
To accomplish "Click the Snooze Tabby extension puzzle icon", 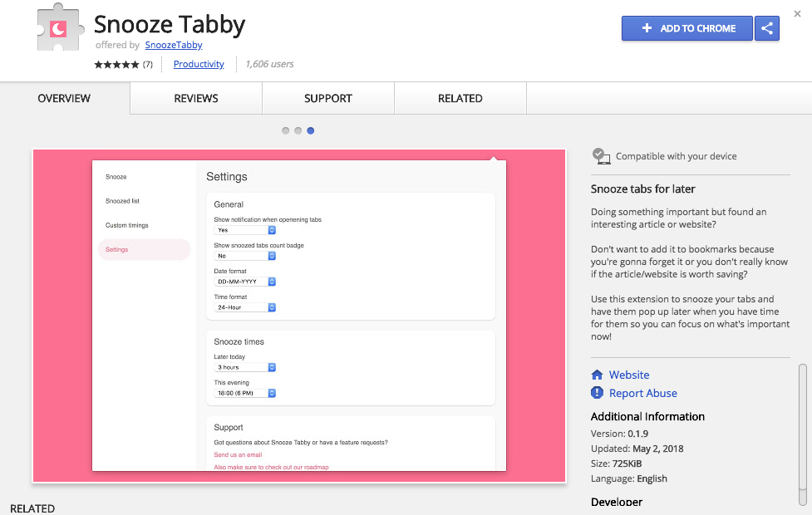I will click(60, 27).
